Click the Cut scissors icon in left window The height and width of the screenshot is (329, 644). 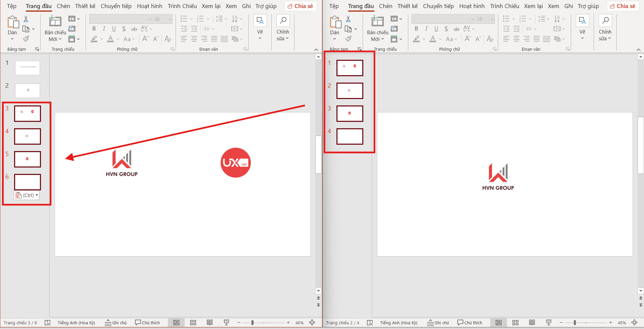click(26, 19)
